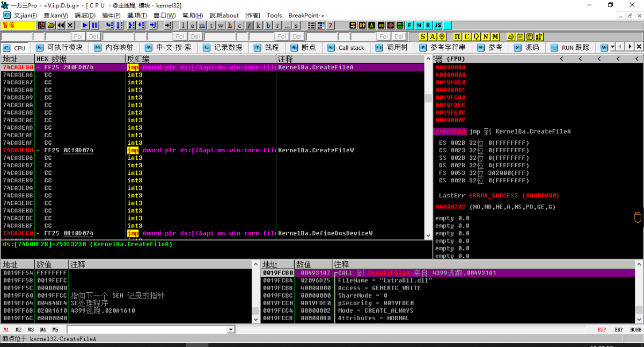Click the cyan JS toolbar button

coord(438,25)
